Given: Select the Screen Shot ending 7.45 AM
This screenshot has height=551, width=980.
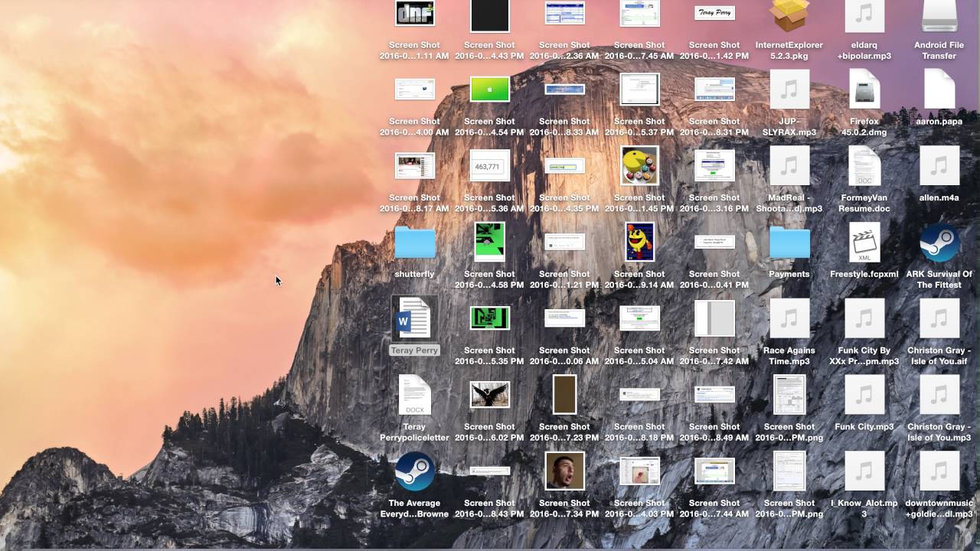Looking at the screenshot, I should [639, 13].
